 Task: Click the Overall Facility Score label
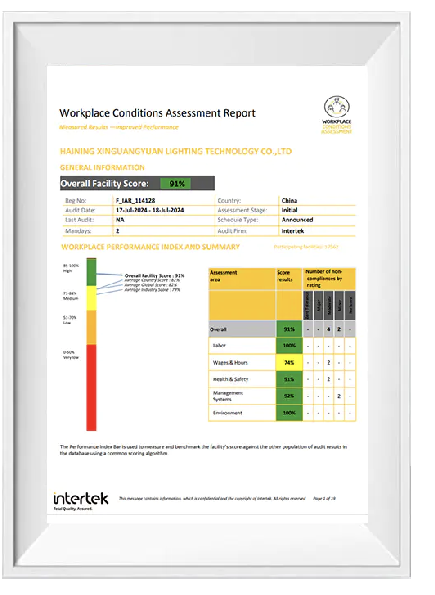tap(104, 183)
